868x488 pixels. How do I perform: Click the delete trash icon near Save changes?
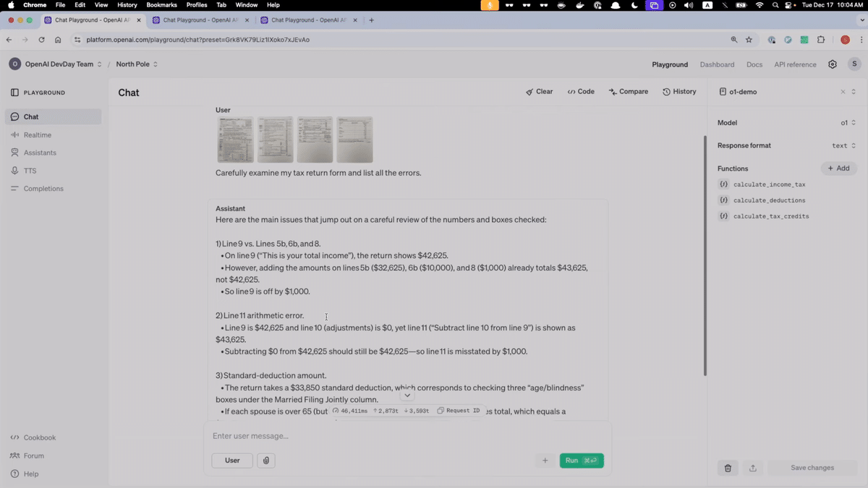(728, 468)
